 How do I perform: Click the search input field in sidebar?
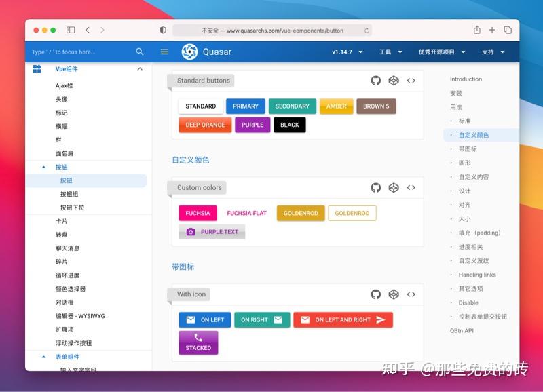pos(75,52)
